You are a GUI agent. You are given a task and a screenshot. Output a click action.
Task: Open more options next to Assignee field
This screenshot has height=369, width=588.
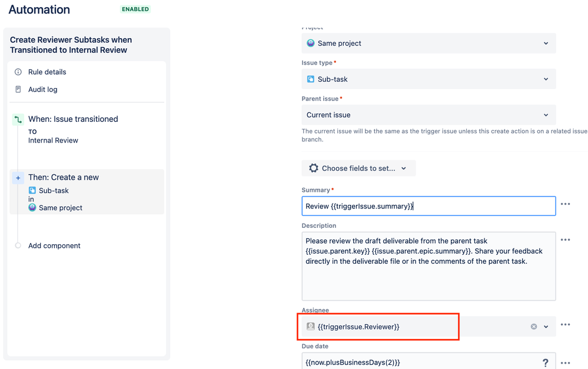(x=565, y=324)
